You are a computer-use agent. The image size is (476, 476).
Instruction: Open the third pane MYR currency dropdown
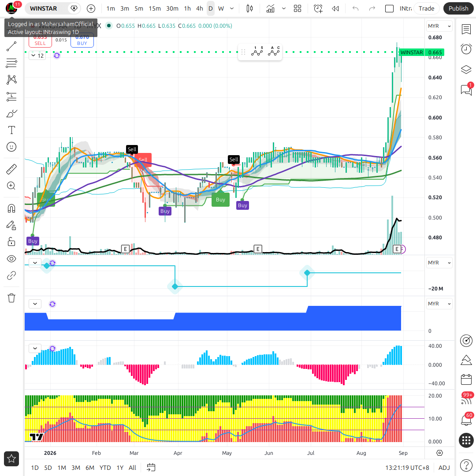click(439, 304)
